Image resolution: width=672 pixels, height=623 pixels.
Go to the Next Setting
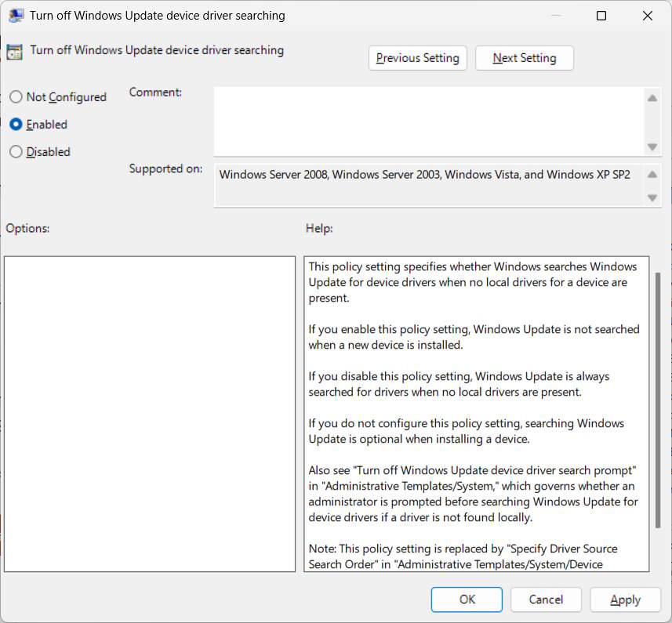(x=524, y=57)
